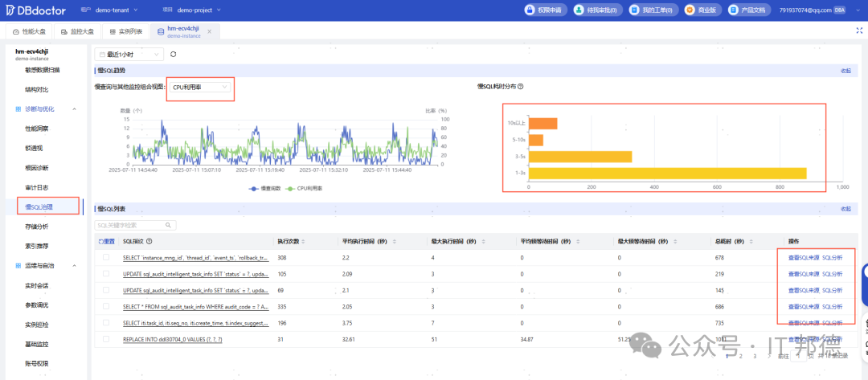Click the database icon on hm-ecv4chji tab
Screen dimensions: 868x380
(x=161, y=31)
